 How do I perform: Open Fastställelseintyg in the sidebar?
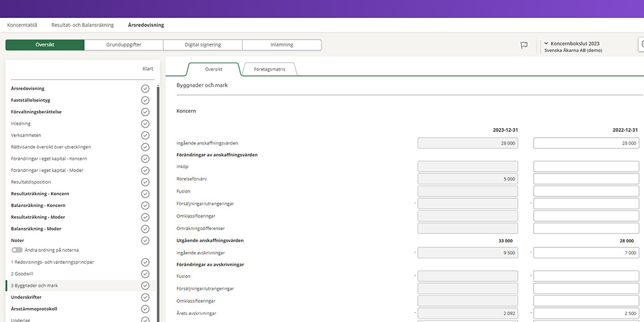[x=31, y=100]
